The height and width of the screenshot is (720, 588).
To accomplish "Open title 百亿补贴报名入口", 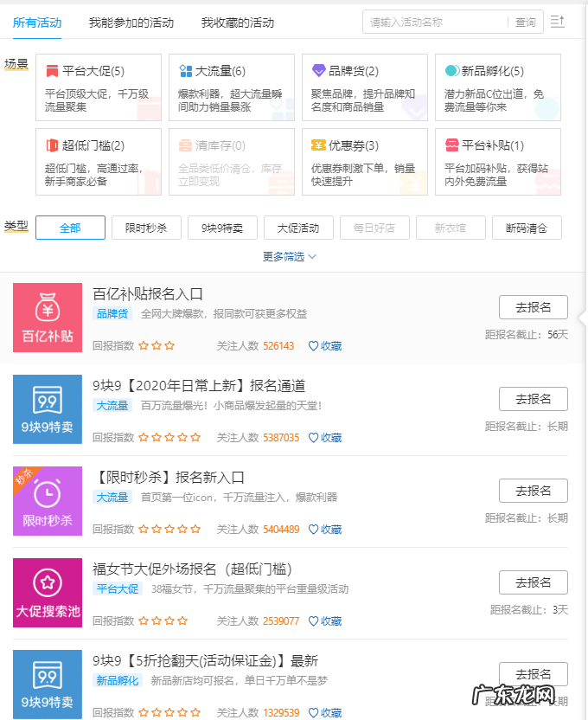I will click(148, 294).
